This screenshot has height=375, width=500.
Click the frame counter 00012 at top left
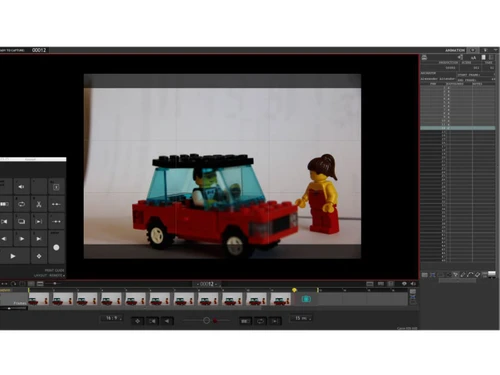[39, 50]
